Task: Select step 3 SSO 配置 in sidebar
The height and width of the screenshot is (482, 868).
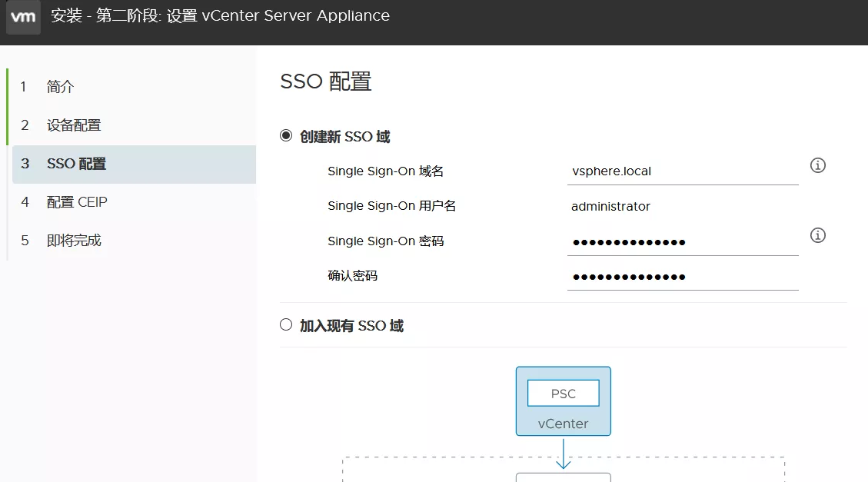Action: 76,164
